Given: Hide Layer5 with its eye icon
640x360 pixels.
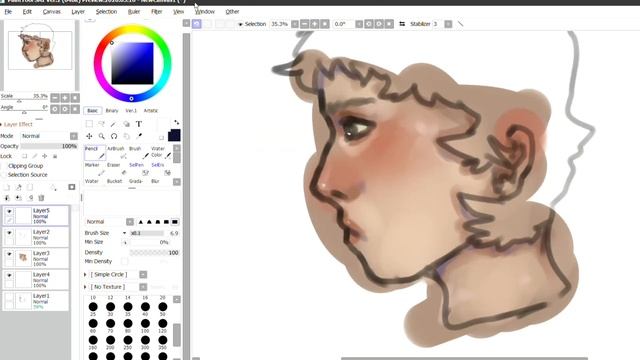Looking at the screenshot, I should point(9,211).
